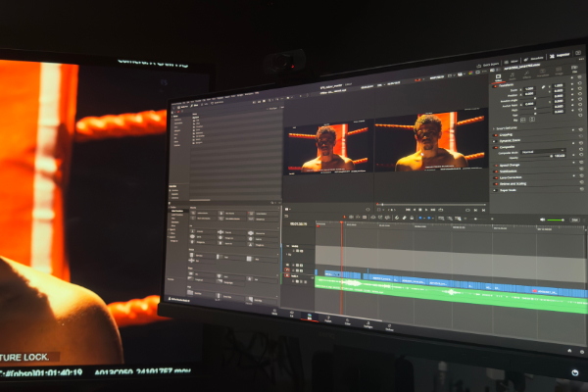The height and width of the screenshot is (392, 588).
Task: Toggle the Composite section switch
Action: (x=496, y=147)
